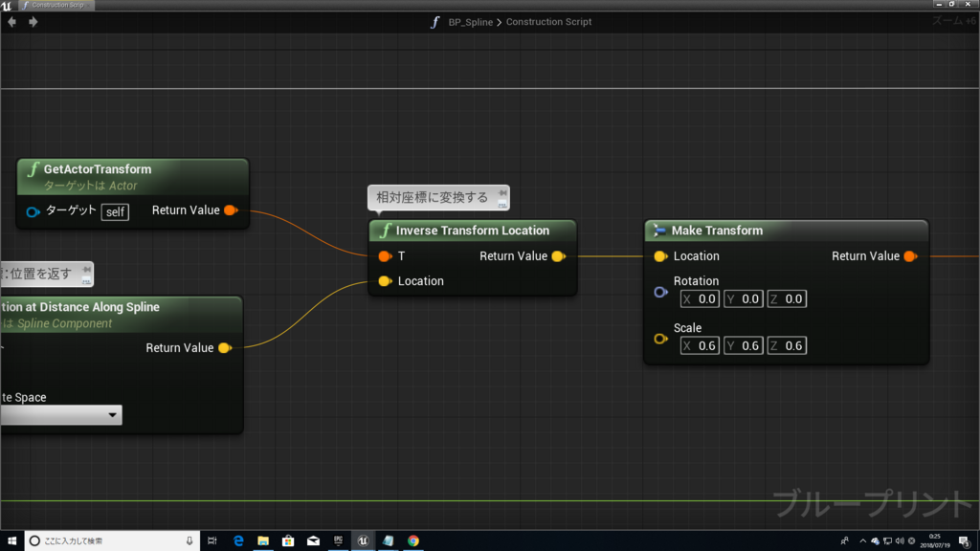Toggle the 位置を返す comment bubble visibility

click(x=86, y=280)
